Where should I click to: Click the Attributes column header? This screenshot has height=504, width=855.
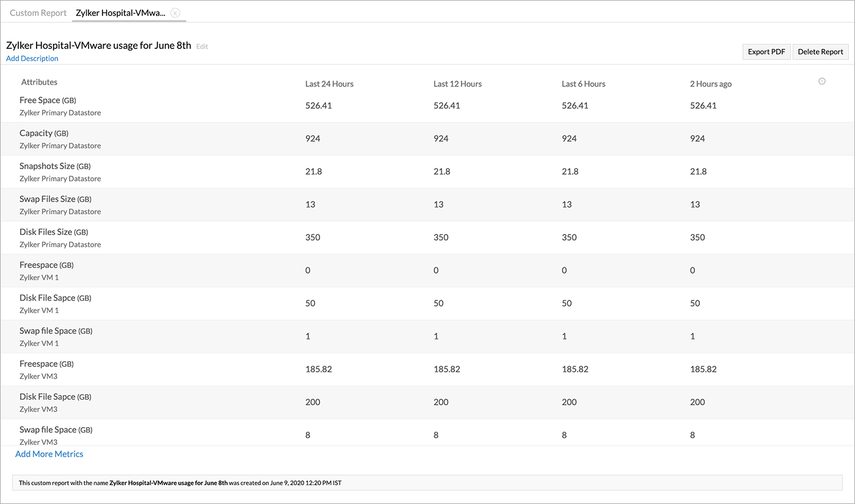[39, 82]
